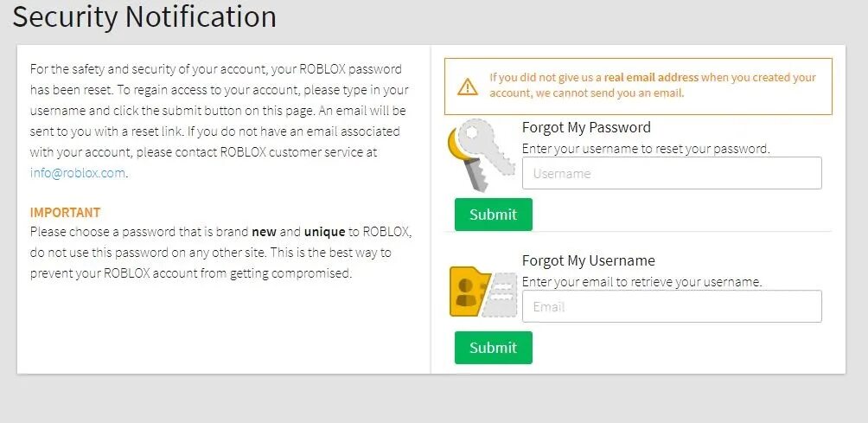
Task: Click the Security Notification page heading
Action: [x=144, y=16]
